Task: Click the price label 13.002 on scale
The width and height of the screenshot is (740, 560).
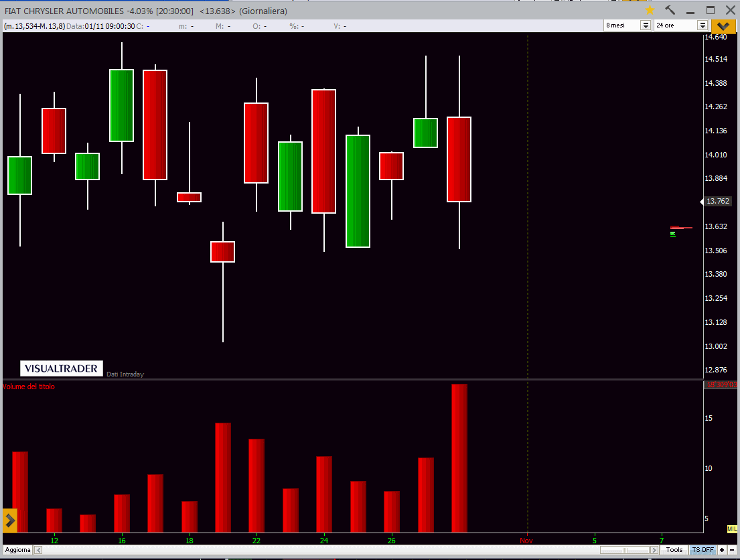Action: [716, 346]
